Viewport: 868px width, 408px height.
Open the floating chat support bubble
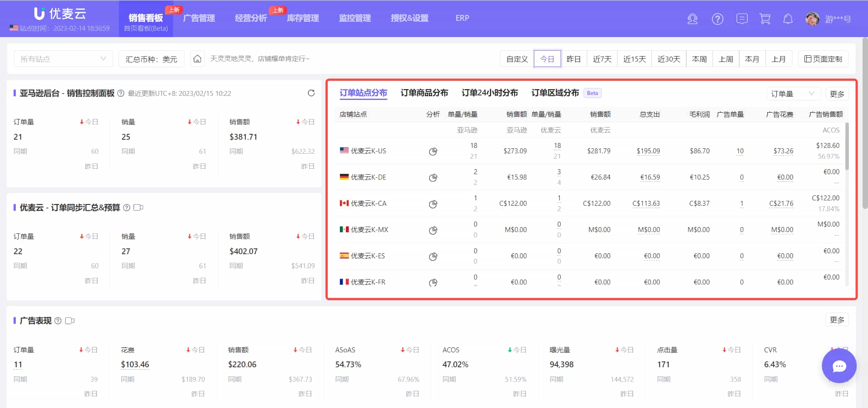click(839, 366)
